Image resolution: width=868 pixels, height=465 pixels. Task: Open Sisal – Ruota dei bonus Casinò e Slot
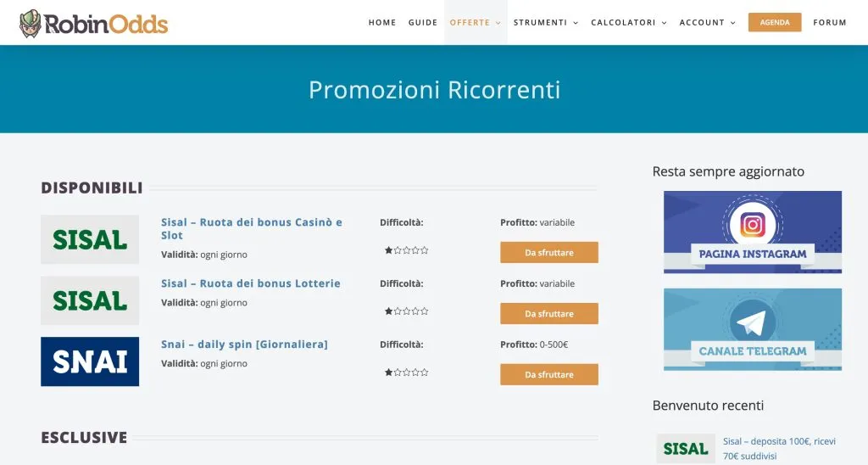pos(251,229)
